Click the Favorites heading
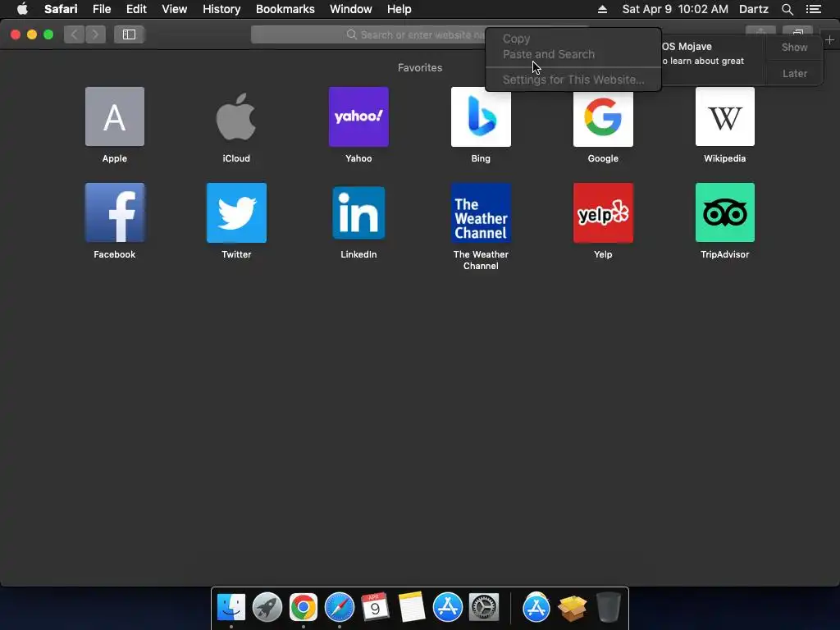Screen dimensions: 840x630 point(420,67)
